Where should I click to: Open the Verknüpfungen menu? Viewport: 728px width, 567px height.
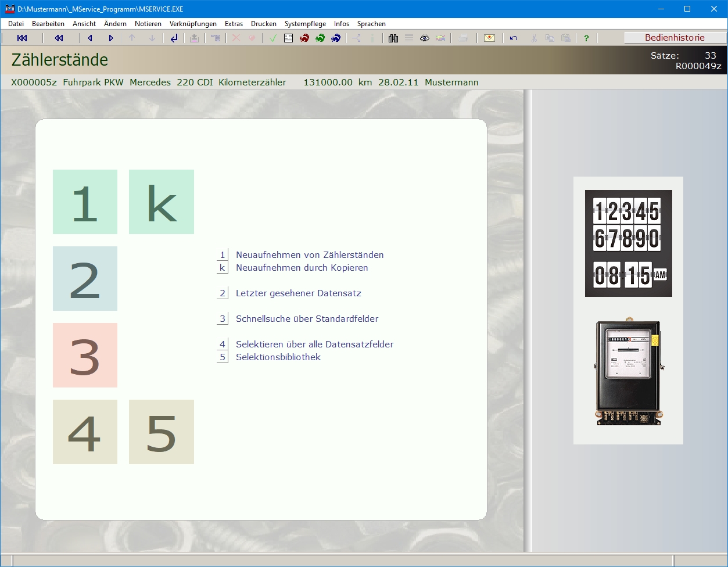(x=193, y=24)
